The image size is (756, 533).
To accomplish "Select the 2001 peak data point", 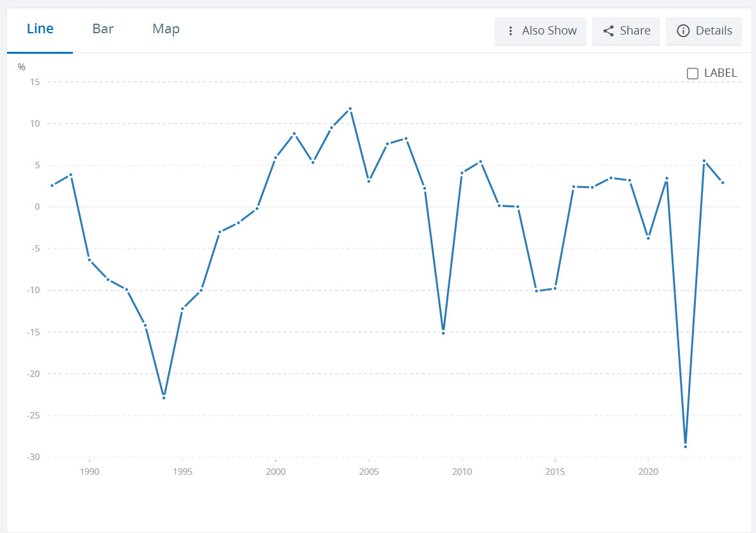I will (294, 134).
